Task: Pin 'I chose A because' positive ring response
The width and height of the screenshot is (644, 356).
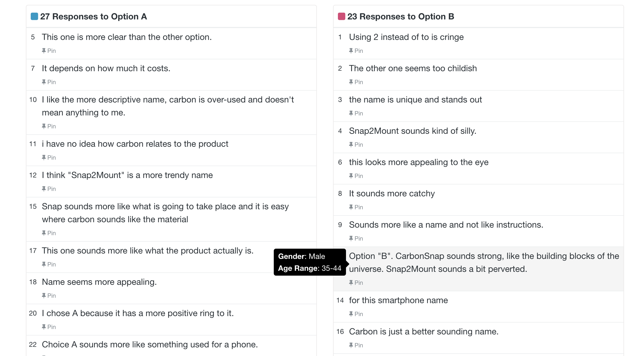Action: [49, 327]
